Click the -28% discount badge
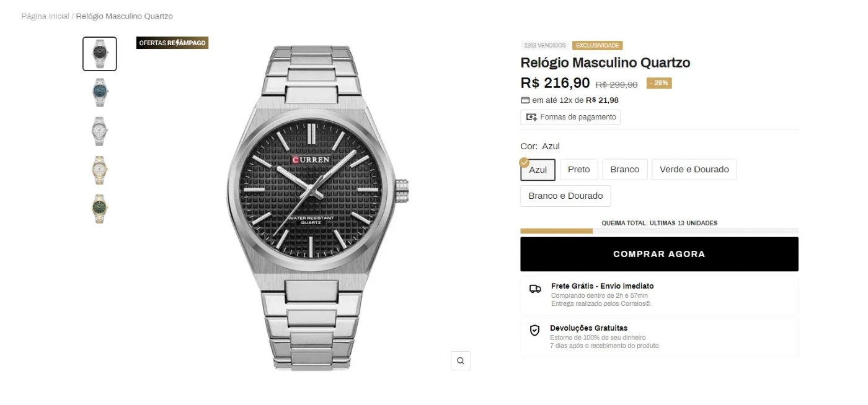 (659, 83)
